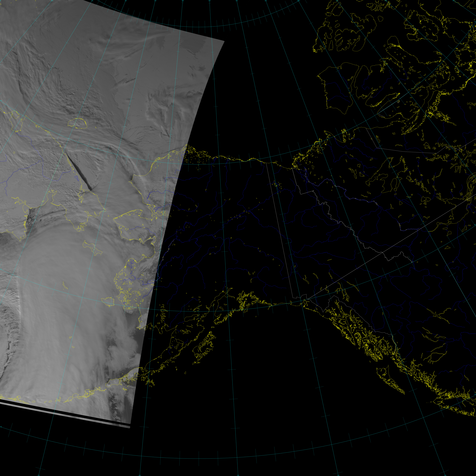Click the 170W longitude label at top
The image size is (476, 476).
click(155, 1)
